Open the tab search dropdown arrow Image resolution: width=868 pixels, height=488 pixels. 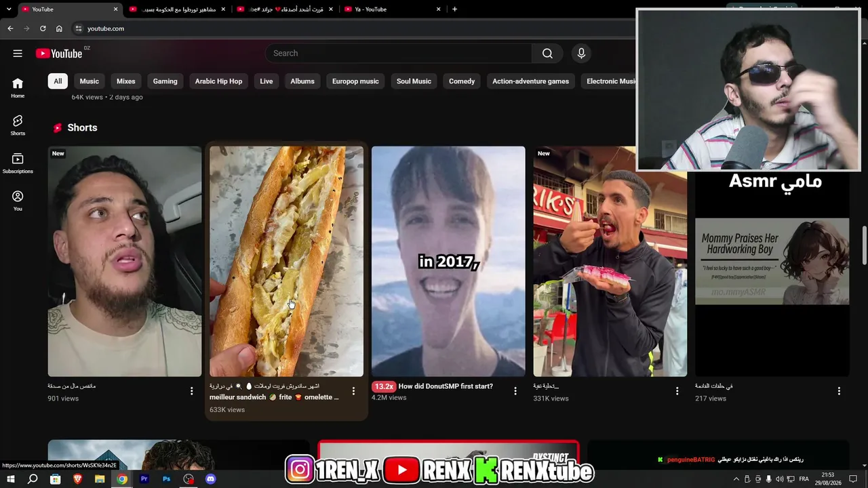(9, 9)
